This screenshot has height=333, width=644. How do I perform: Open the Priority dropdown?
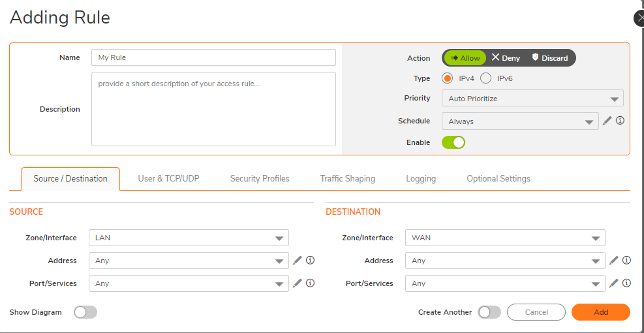532,99
